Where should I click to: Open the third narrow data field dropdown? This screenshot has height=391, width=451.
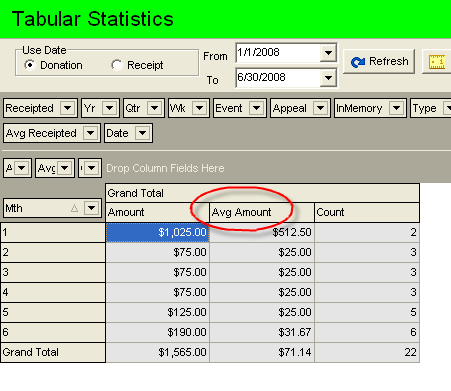(x=92, y=168)
